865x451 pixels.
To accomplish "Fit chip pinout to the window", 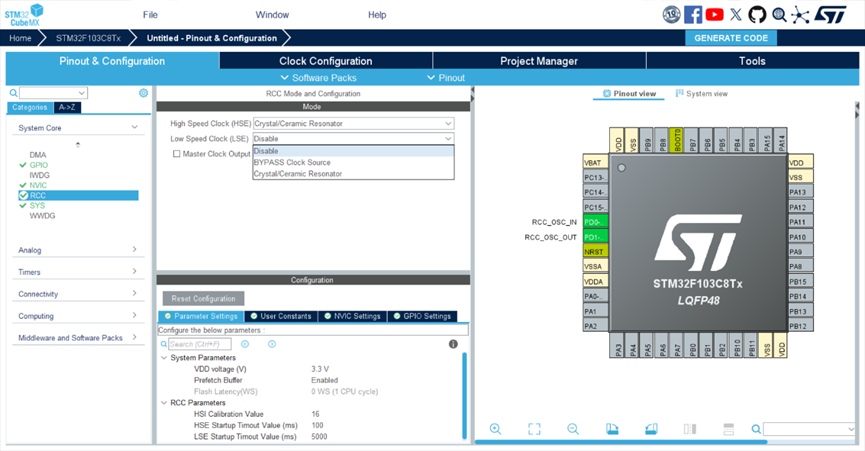I will coord(534,429).
